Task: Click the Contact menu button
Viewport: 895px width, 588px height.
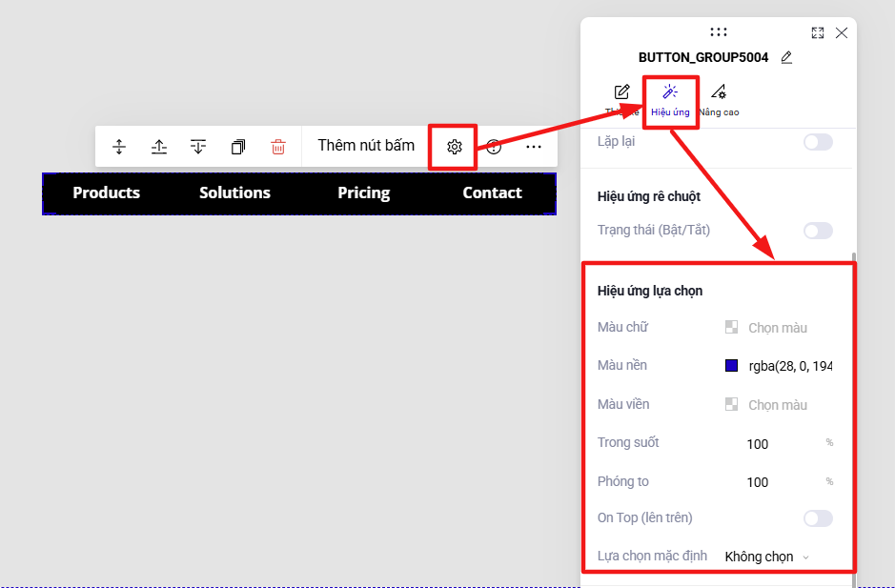Action: [492, 193]
